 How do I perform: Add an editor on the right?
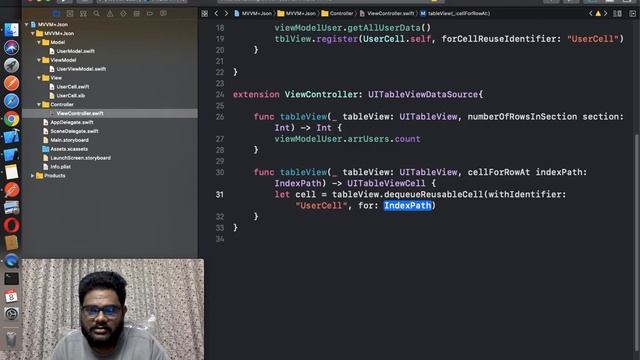(632, 13)
